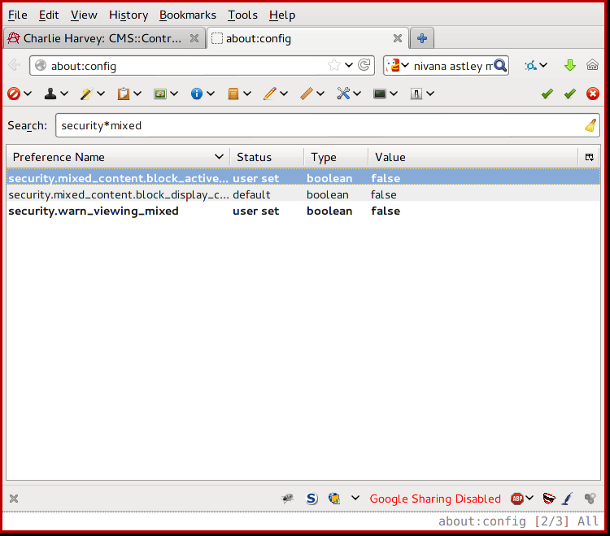Sort by Preference Name column header
Image resolution: width=610 pixels, height=536 pixels.
pos(118,157)
